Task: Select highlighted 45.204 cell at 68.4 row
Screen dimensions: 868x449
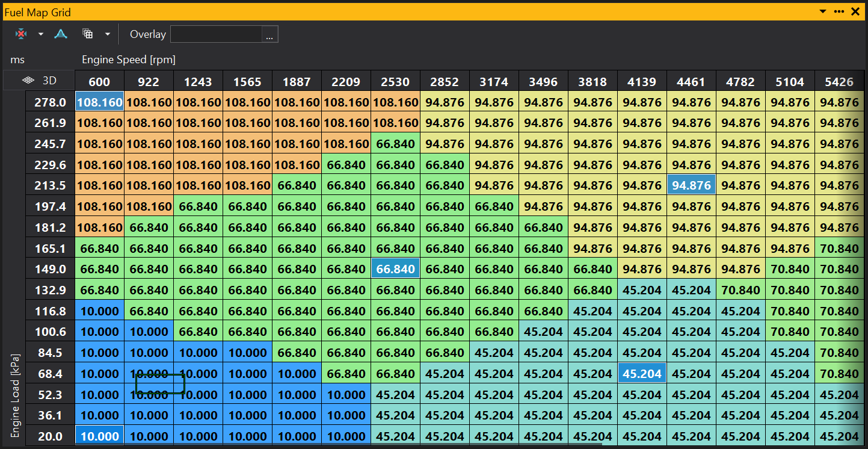Action: (x=642, y=374)
